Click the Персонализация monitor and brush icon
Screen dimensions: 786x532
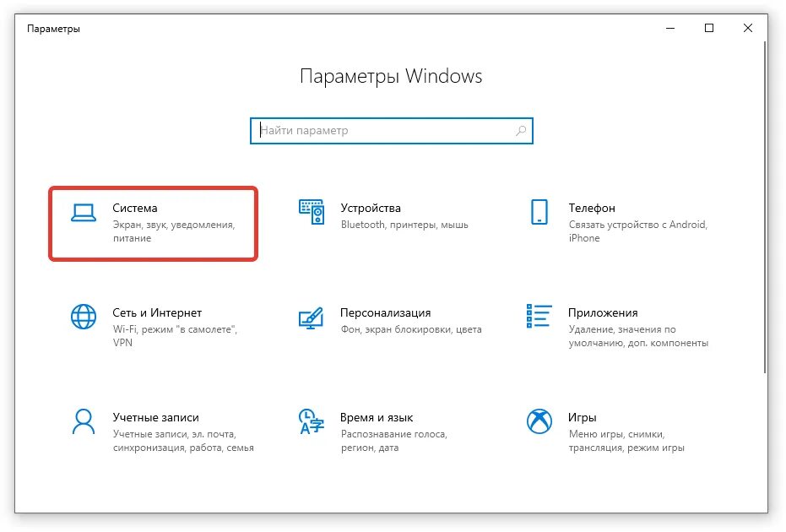312,318
